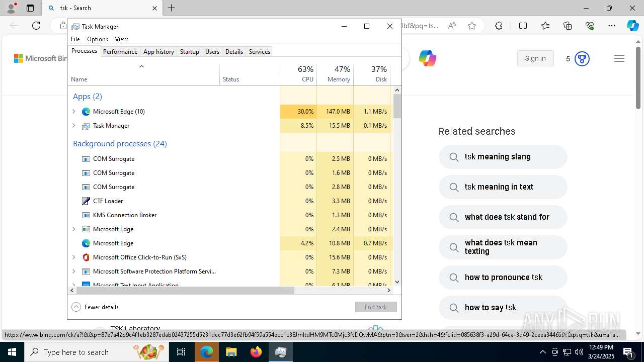
Task: Expand Microsoft Office Click-to-Run row
Action: click(74, 257)
